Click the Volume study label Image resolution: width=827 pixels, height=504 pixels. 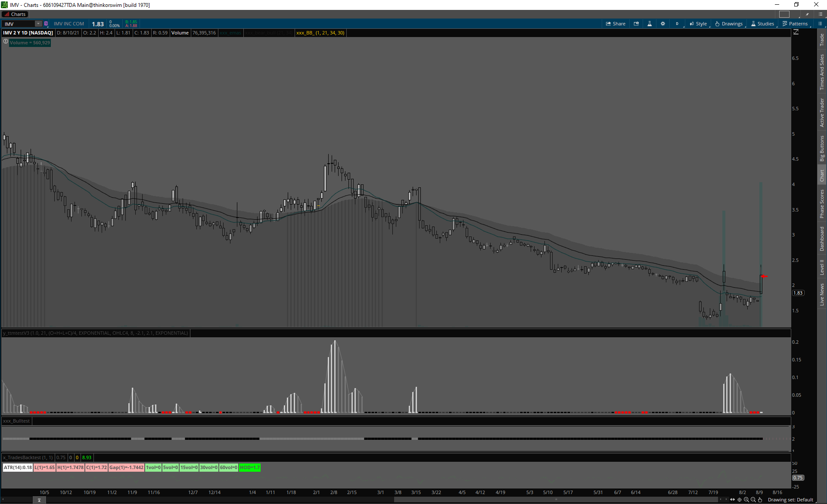point(180,33)
